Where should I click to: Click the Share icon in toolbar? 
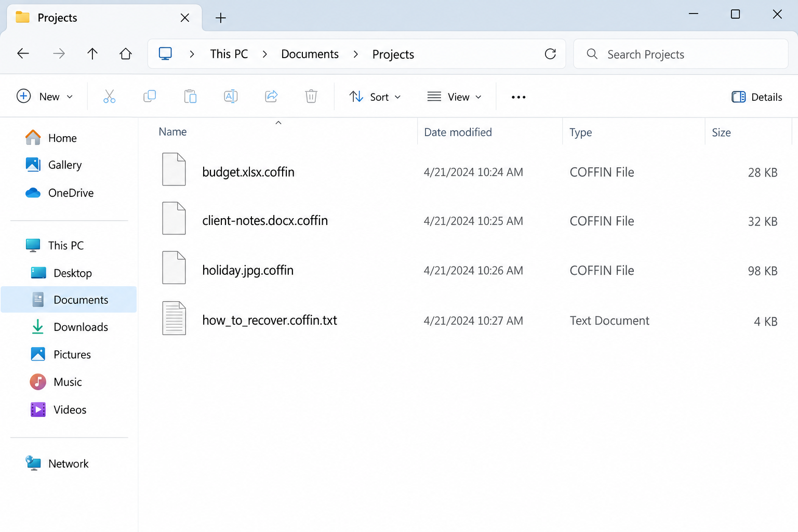tap(271, 96)
